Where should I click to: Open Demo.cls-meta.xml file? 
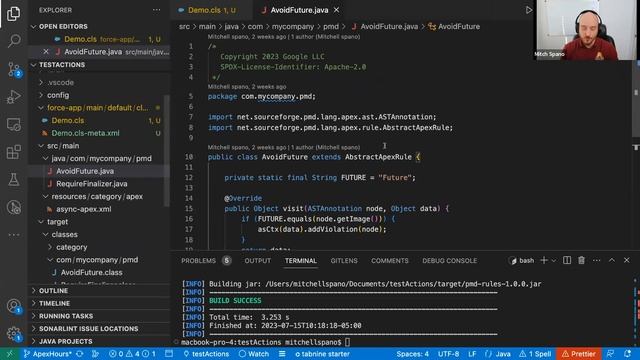(85, 133)
